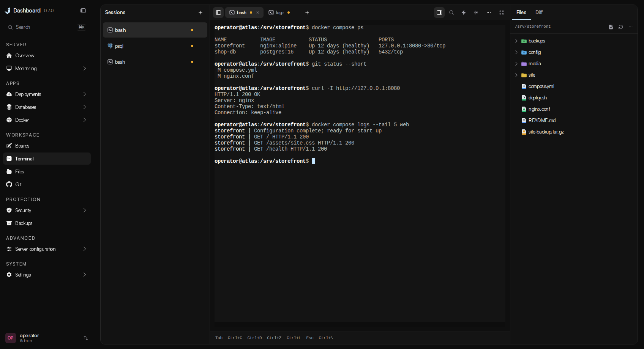Viewport: 644px width, 349px height.
Task: Expand the Monitoring menu
Action: [47, 69]
